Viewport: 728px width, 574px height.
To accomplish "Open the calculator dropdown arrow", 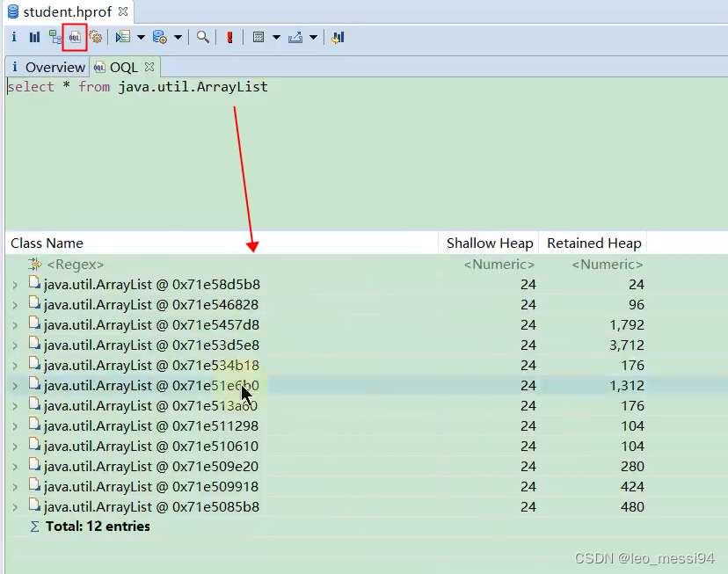I will click(x=276, y=37).
